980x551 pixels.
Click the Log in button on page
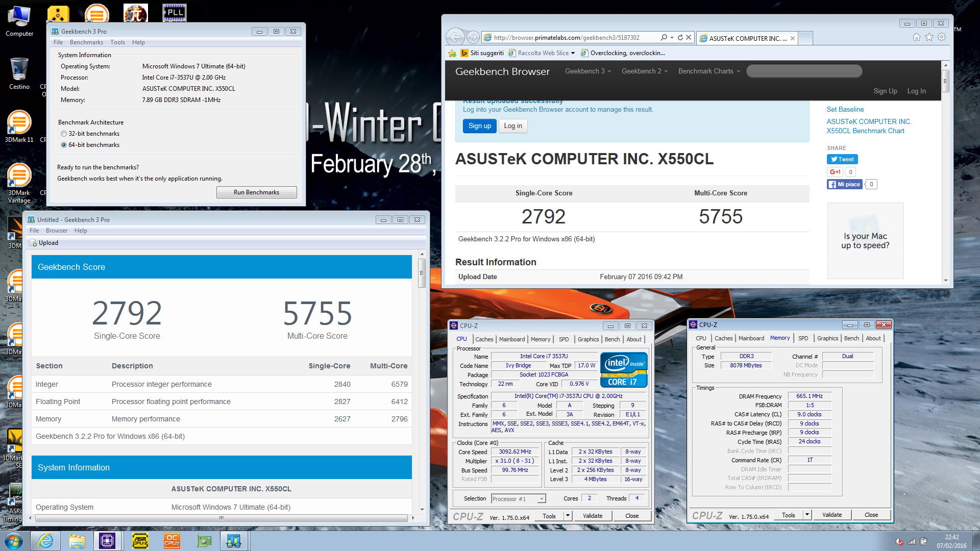coord(513,126)
